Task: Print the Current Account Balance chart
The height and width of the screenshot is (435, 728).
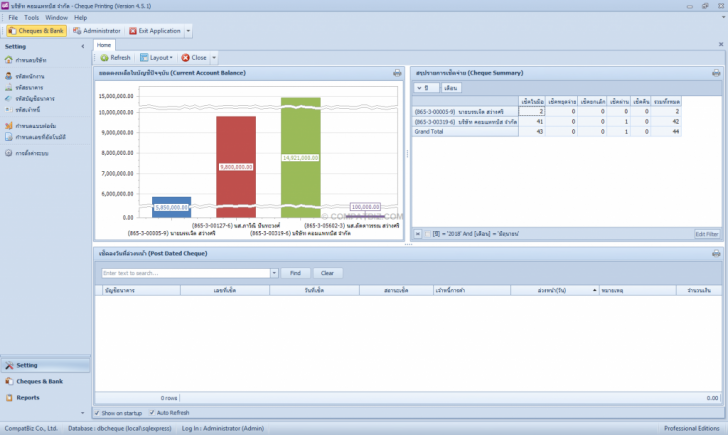Action: 397,73
